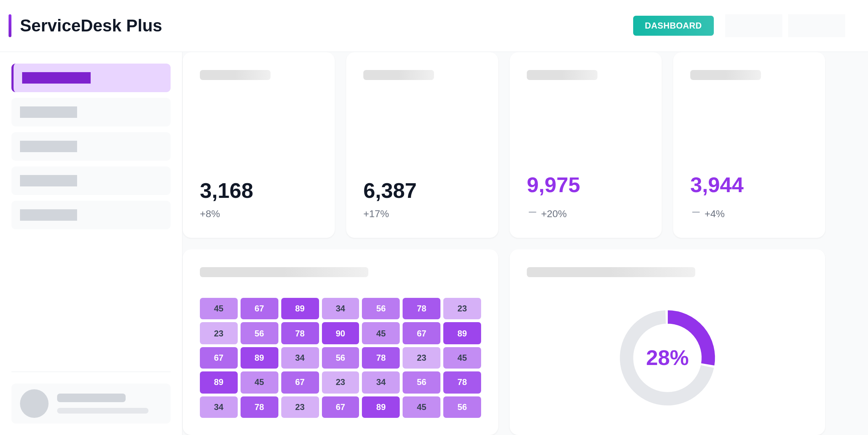
Task: Open the bottom gray sidebar navigation item
Action: pyautogui.click(x=91, y=215)
